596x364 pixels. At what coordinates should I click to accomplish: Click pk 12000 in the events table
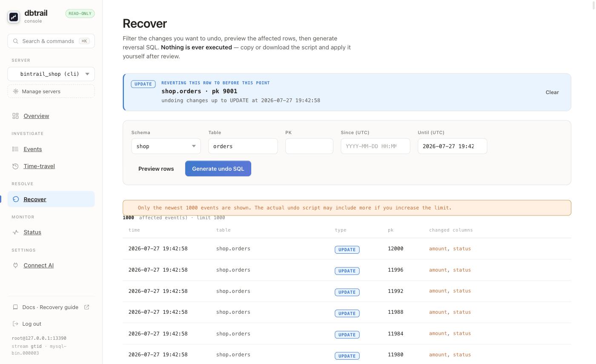click(x=395, y=249)
